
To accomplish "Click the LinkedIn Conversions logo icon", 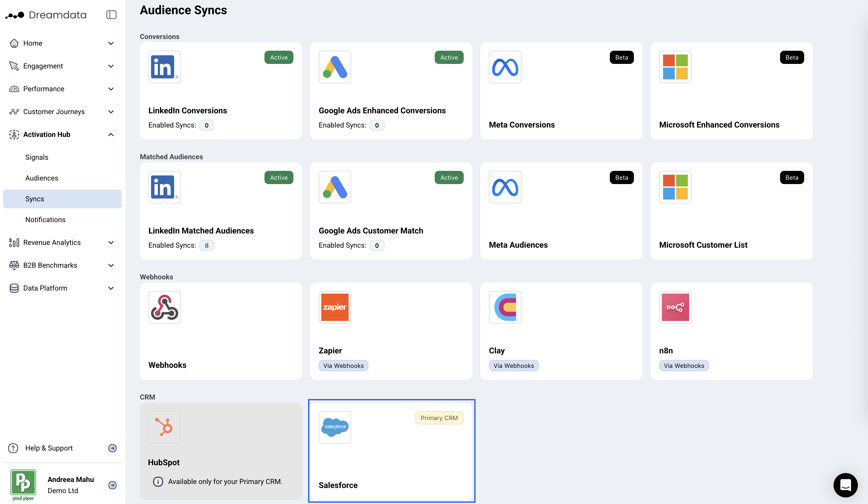I will [x=164, y=67].
